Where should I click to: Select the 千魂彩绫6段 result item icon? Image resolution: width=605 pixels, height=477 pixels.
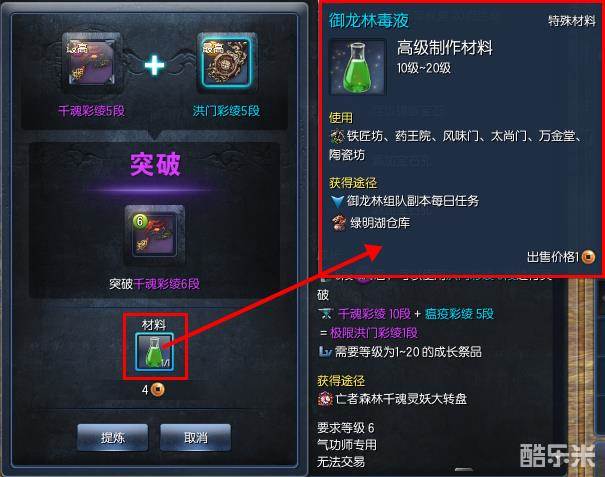tap(154, 235)
